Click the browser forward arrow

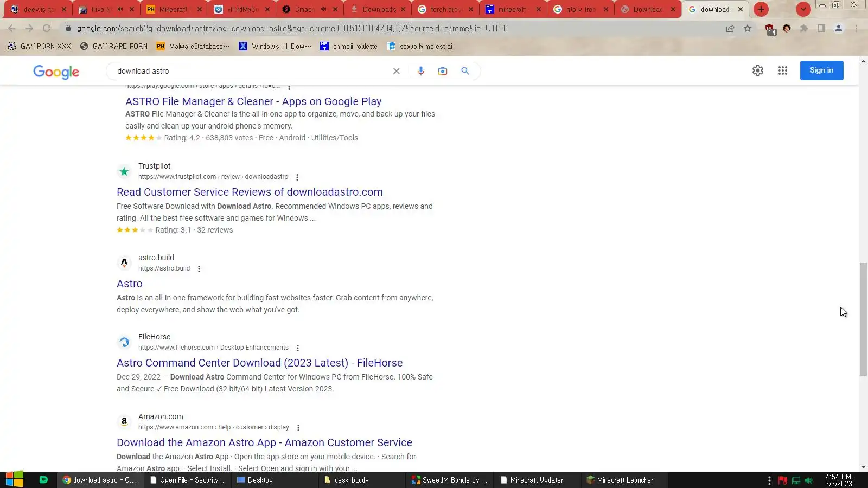(x=29, y=28)
